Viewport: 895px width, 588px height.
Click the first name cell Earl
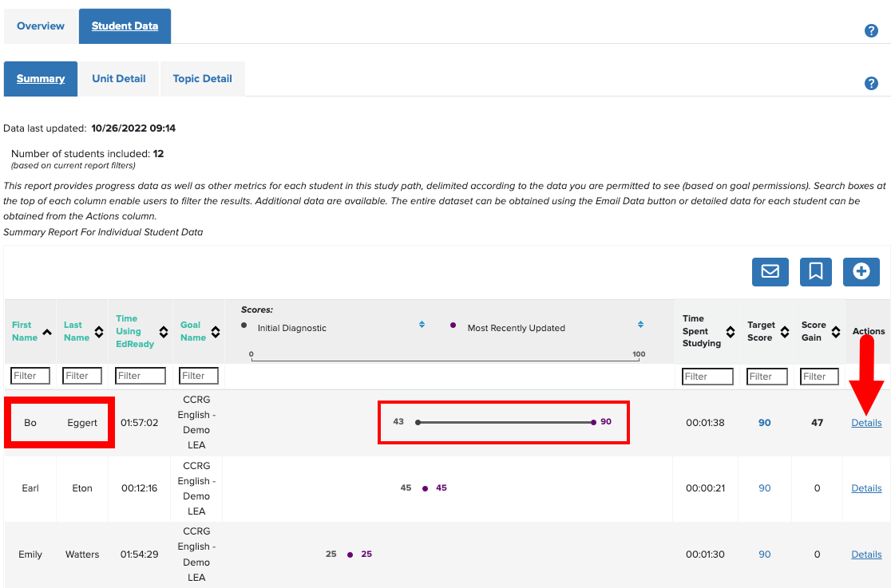pos(30,488)
